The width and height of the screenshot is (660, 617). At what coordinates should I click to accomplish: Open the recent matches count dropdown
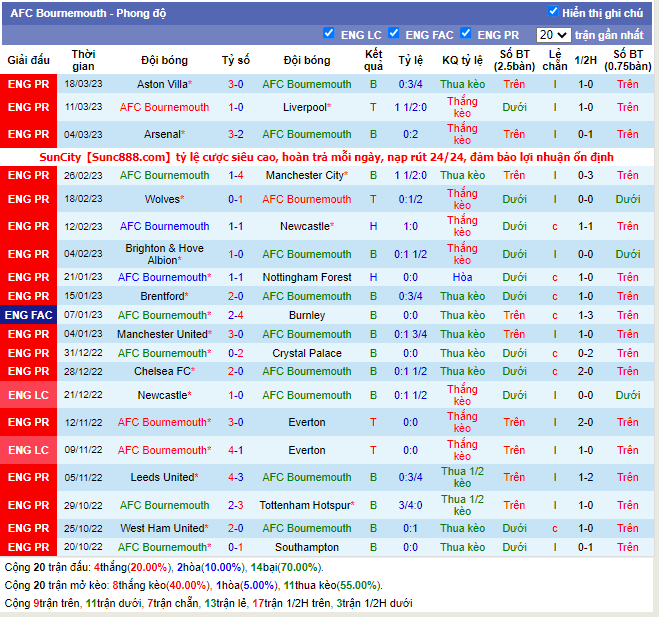pos(552,35)
